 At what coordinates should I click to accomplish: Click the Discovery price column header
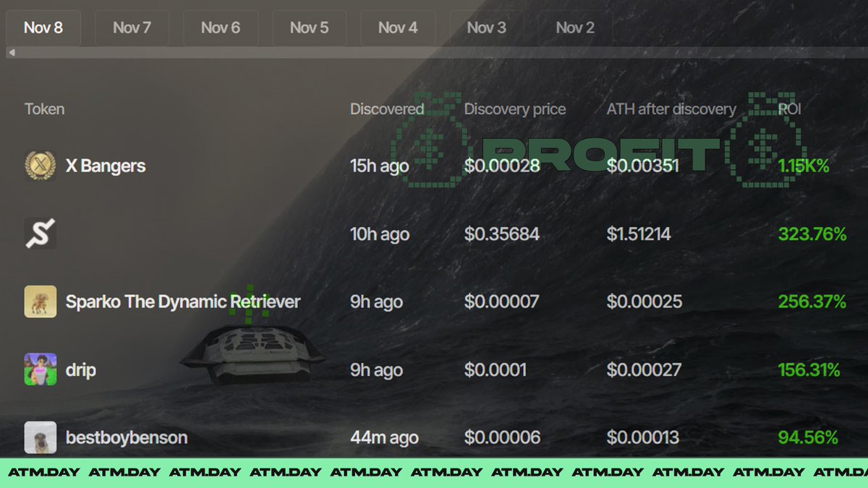pyautogui.click(x=514, y=109)
